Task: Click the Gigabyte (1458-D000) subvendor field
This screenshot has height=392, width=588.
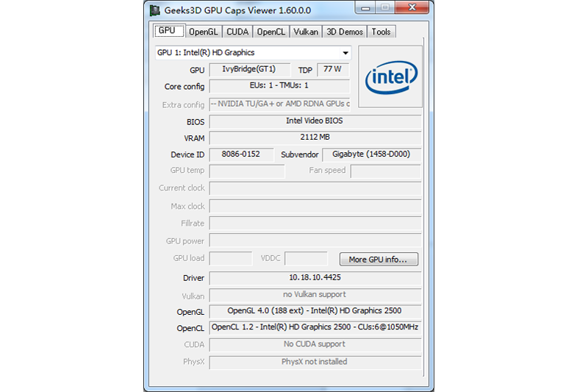Action: click(371, 154)
